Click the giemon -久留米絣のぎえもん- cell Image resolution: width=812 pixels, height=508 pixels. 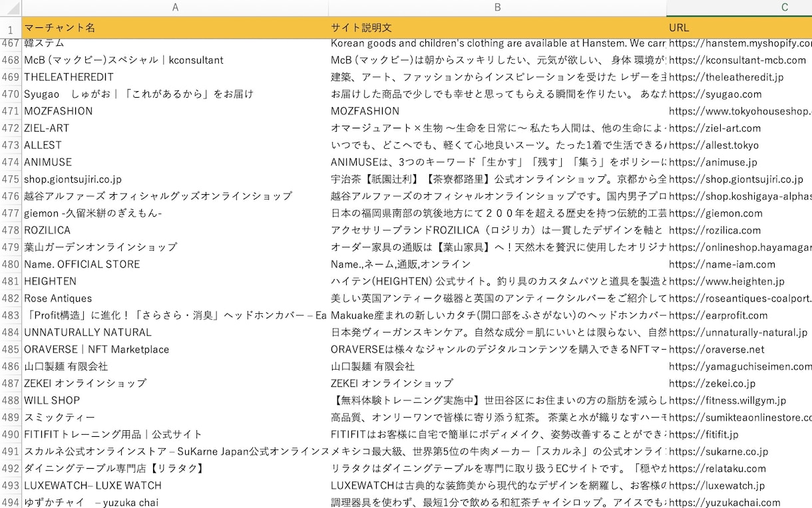(175, 213)
